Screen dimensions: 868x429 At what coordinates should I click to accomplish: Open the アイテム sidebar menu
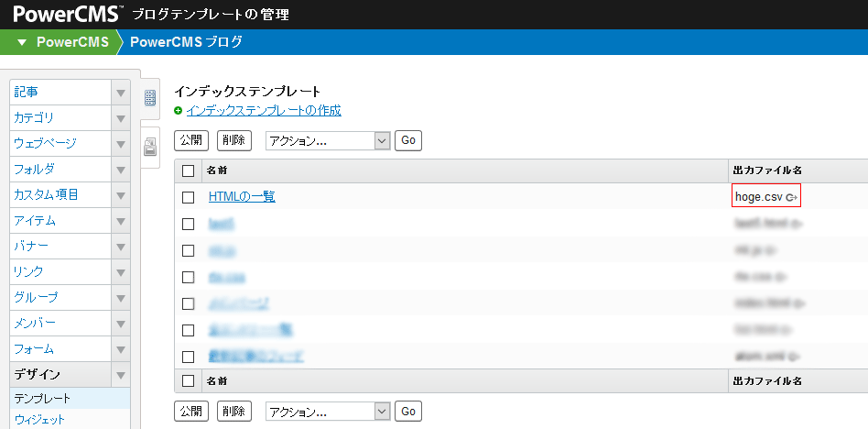(60, 221)
